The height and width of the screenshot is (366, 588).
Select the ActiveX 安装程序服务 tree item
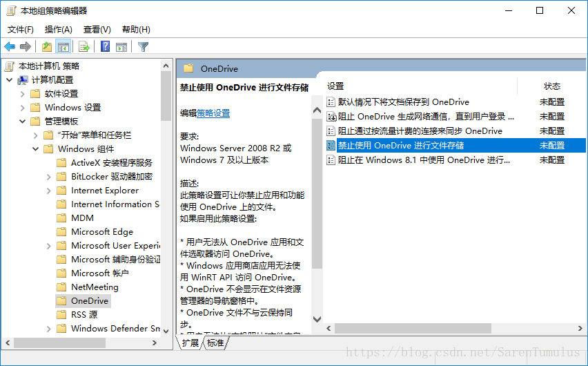(112, 163)
